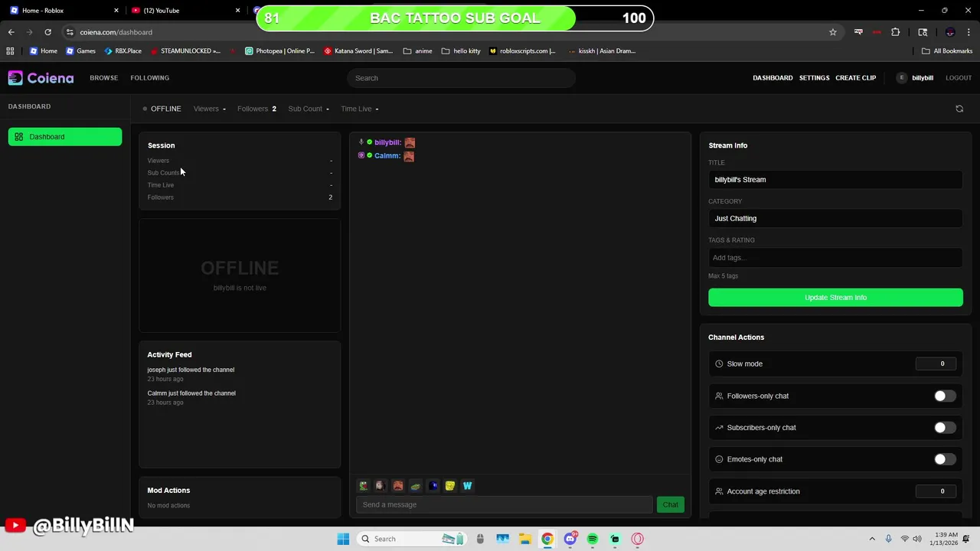Click the microphone badge beside billybill
This screenshot has width=980, height=551.
point(361,142)
